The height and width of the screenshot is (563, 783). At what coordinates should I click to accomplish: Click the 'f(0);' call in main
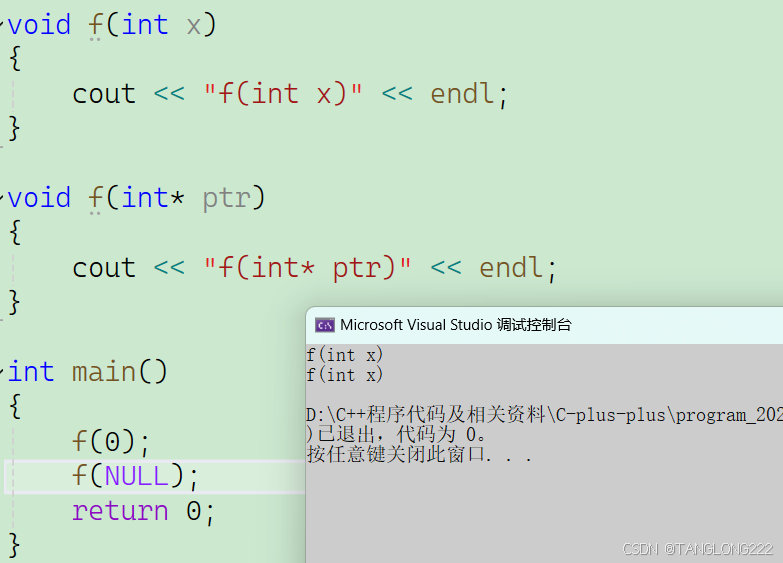click(x=111, y=442)
